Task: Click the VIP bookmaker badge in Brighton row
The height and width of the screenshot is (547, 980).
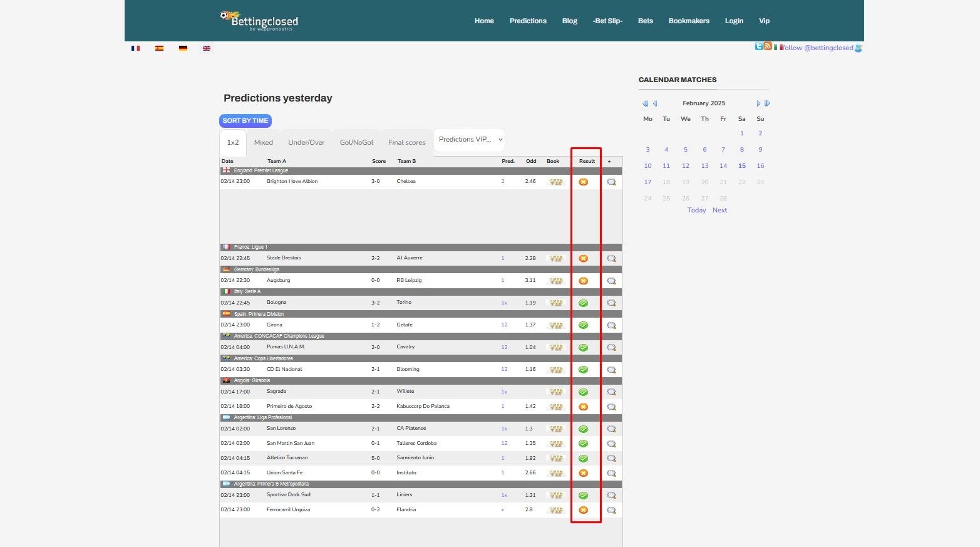Action: [555, 182]
